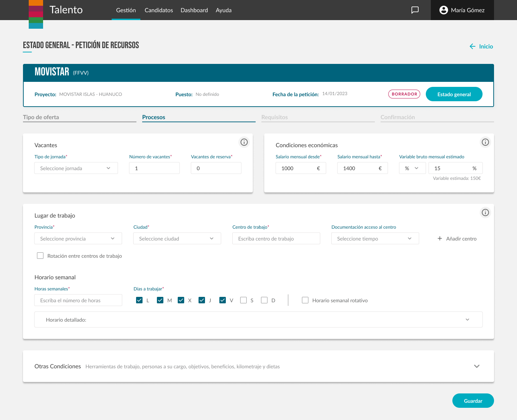The image size is (517, 420).
Task: Click the back arrow beside Inicio
Action: (472, 46)
